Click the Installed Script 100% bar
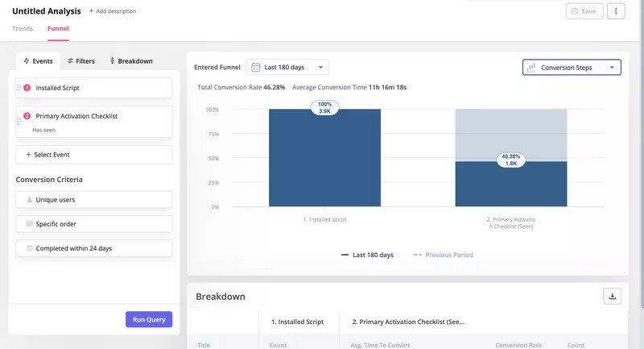 (x=324, y=161)
